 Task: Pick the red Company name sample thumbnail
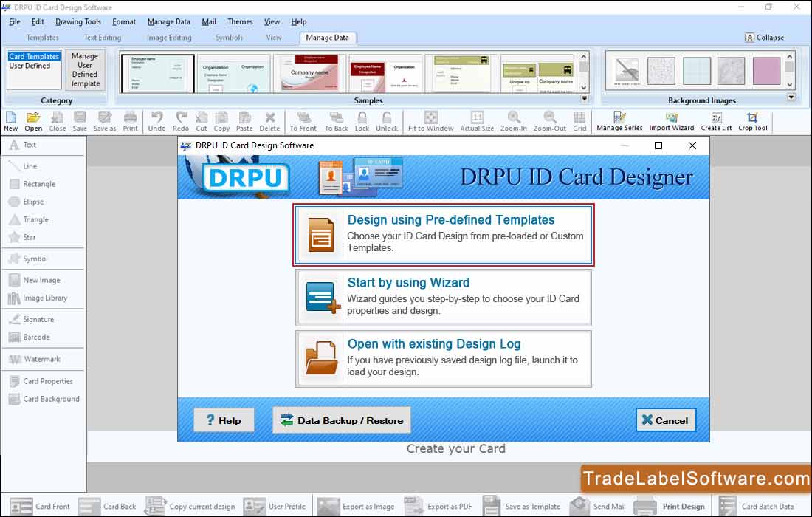click(309, 74)
